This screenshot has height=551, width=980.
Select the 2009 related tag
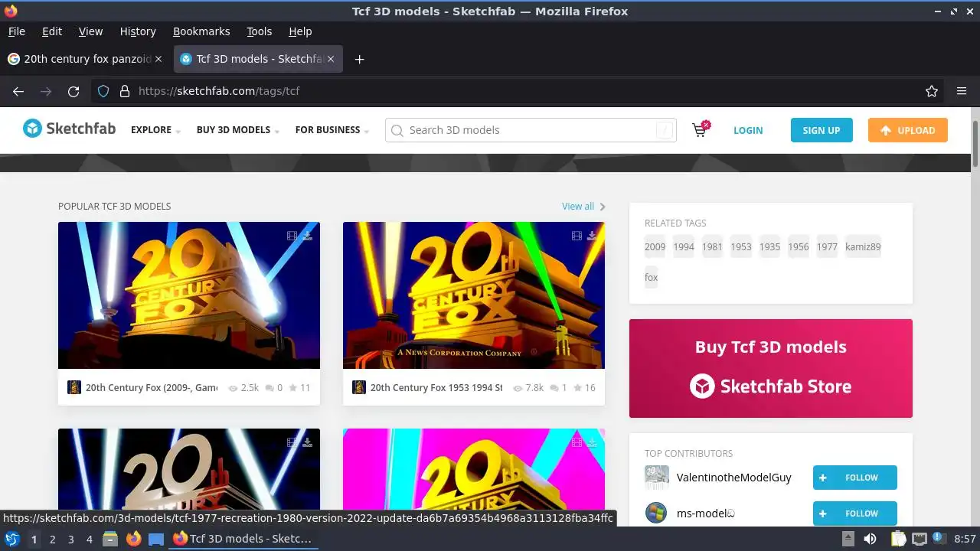[655, 247]
